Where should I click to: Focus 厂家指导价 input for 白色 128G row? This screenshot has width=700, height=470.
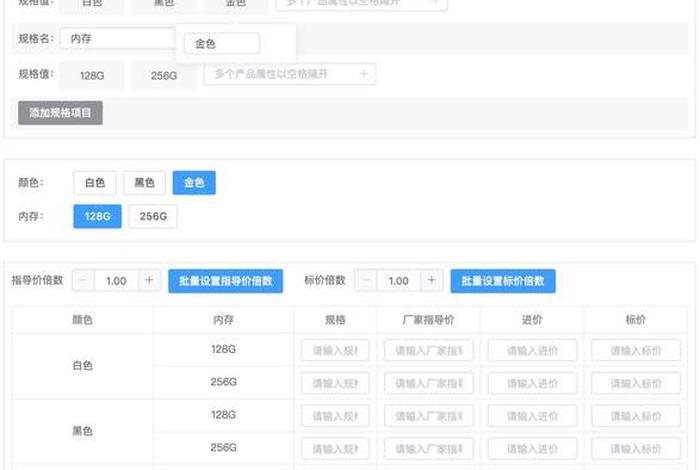[429, 350]
